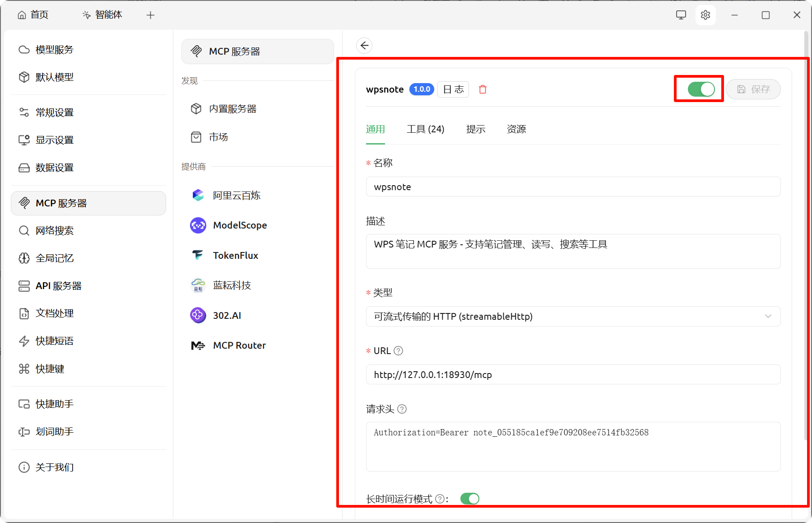812x523 pixels.
Task: Open 文档处理 settings
Action: click(x=88, y=313)
